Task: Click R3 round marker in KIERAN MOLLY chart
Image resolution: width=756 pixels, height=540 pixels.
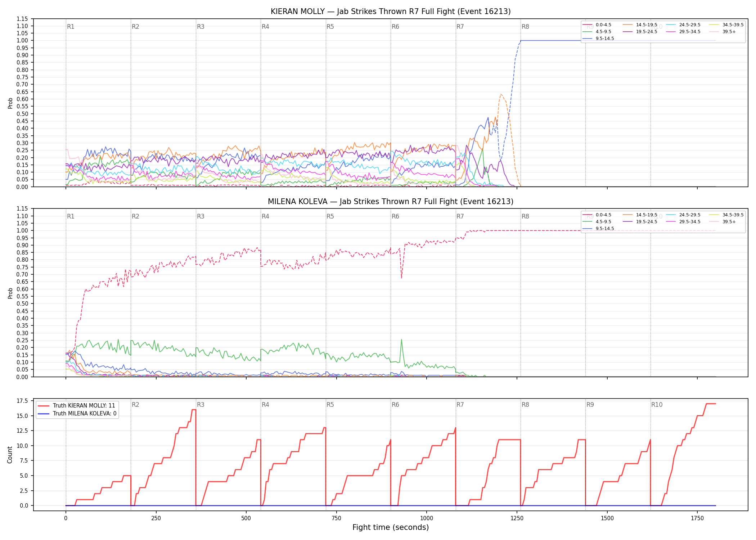Action: [x=201, y=27]
